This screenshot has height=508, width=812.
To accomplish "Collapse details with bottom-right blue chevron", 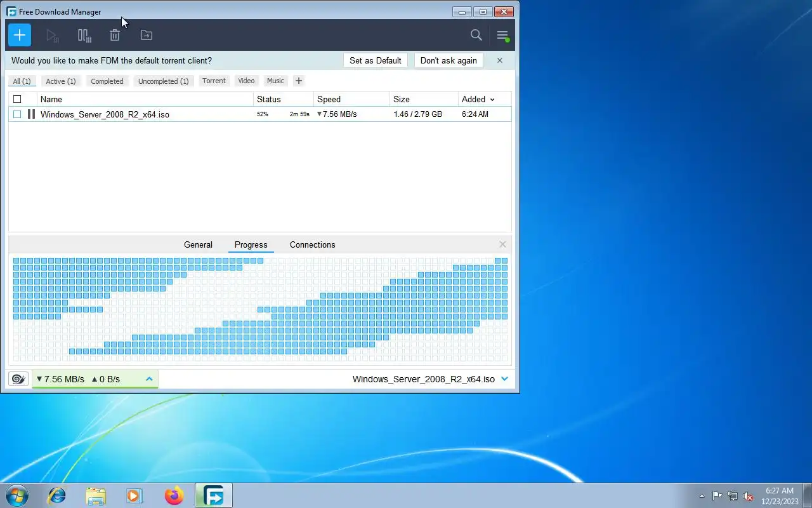I will click(x=504, y=379).
